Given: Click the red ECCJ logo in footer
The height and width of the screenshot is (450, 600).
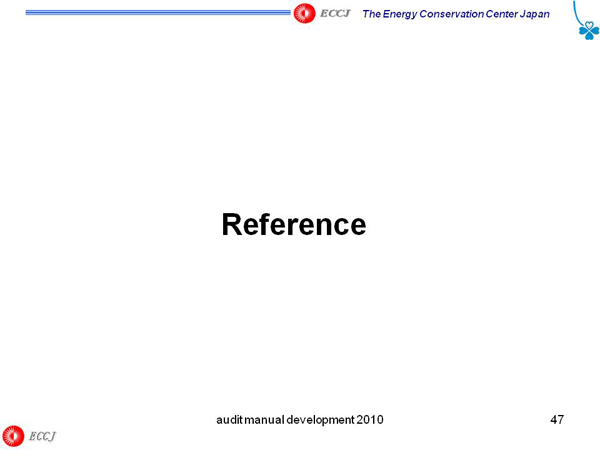Looking at the screenshot, I should 13,436.
